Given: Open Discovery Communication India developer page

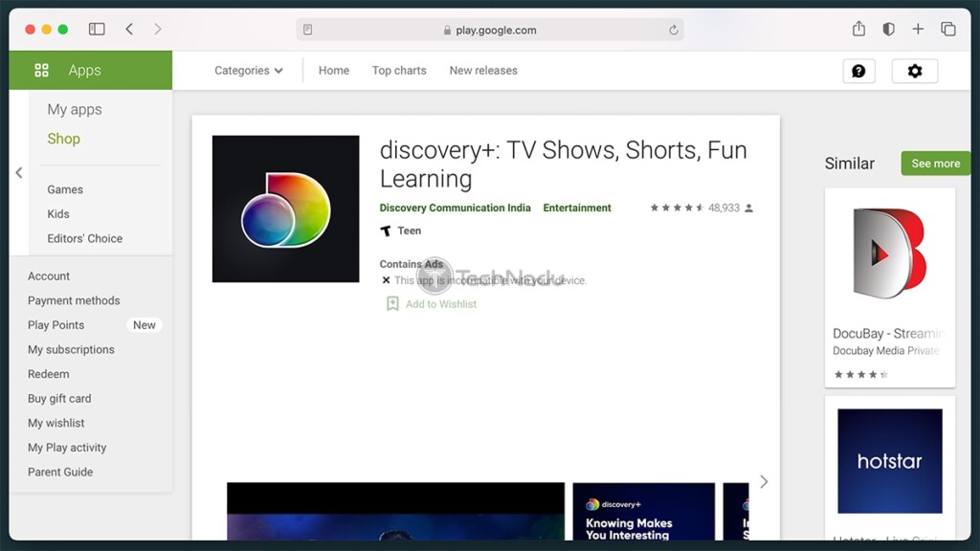Looking at the screenshot, I should (455, 208).
